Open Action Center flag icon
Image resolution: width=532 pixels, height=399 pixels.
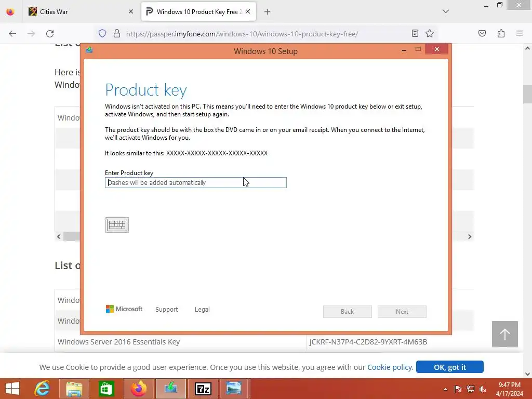[458, 389]
